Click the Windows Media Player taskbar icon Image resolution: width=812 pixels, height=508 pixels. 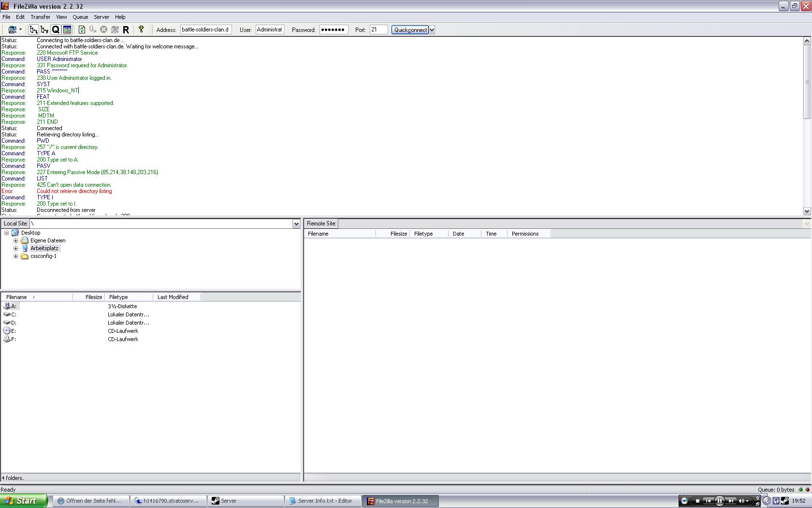[684, 501]
